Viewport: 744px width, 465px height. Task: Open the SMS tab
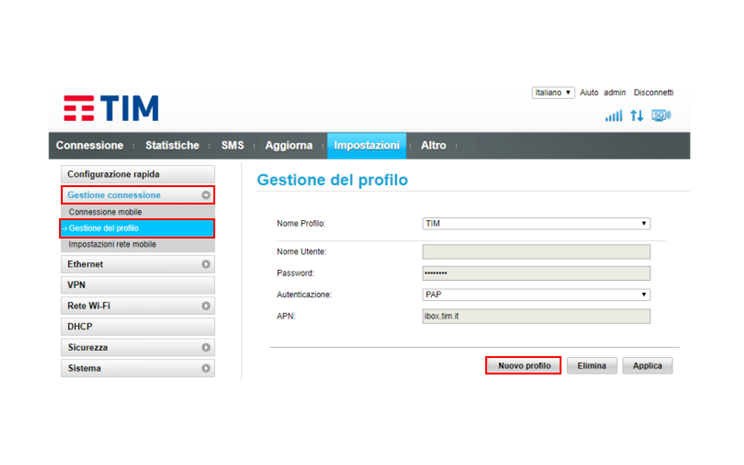(x=232, y=146)
